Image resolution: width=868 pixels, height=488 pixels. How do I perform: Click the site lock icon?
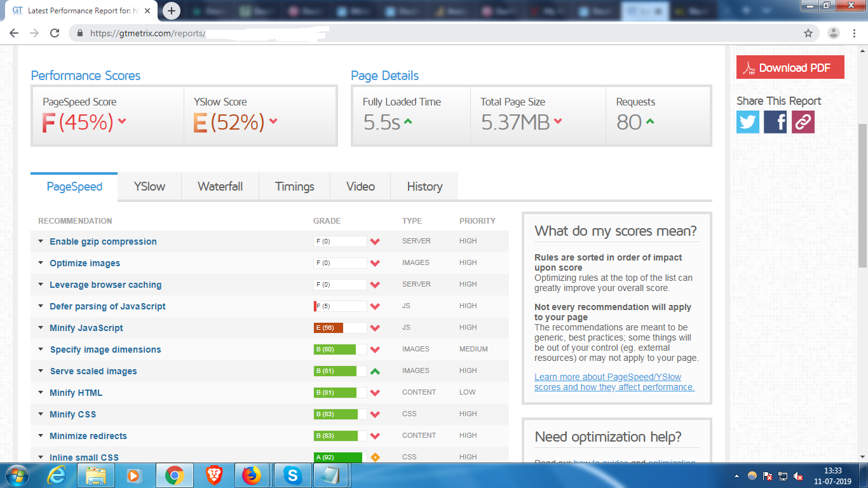[x=80, y=34]
